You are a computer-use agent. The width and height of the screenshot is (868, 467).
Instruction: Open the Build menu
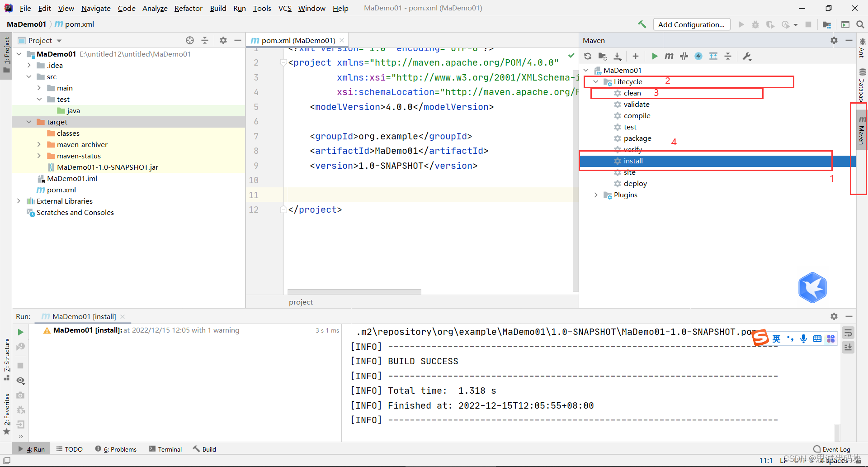click(x=218, y=8)
